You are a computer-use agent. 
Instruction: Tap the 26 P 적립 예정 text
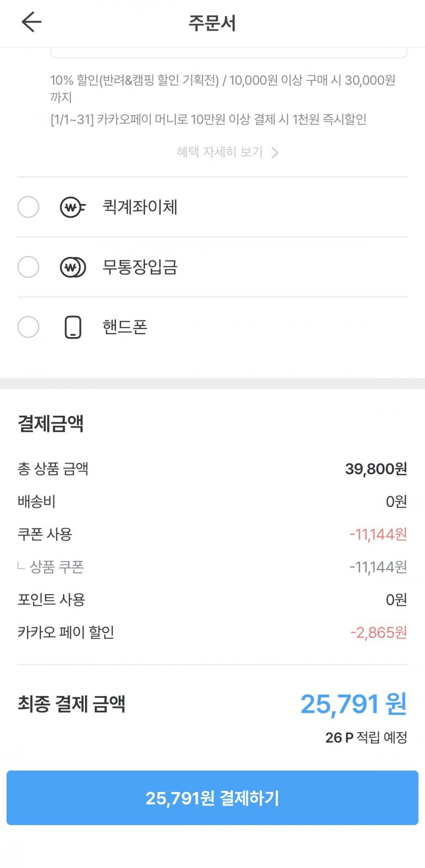(x=366, y=738)
